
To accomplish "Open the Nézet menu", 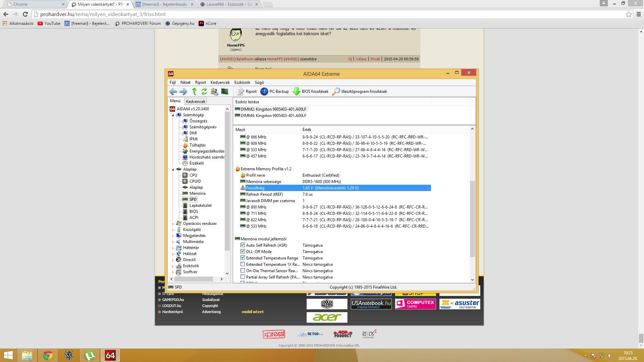I will [x=185, y=82].
